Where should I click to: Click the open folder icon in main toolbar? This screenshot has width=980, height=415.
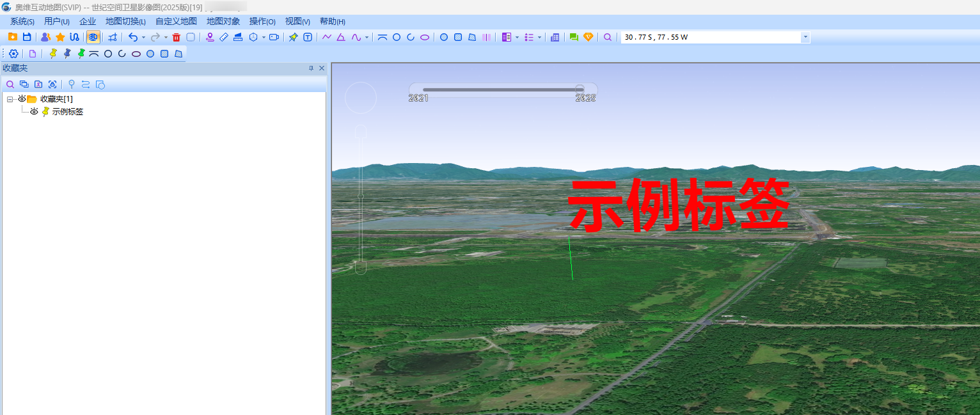click(13, 37)
